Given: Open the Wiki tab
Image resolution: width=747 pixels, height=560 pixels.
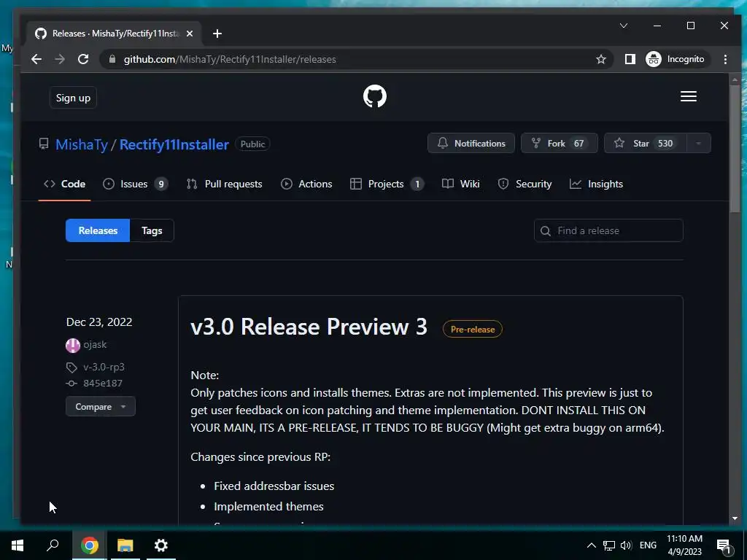Looking at the screenshot, I should 461,184.
